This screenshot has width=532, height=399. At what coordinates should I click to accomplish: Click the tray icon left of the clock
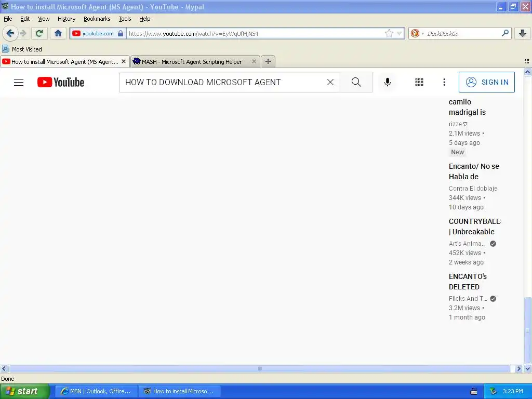493,391
